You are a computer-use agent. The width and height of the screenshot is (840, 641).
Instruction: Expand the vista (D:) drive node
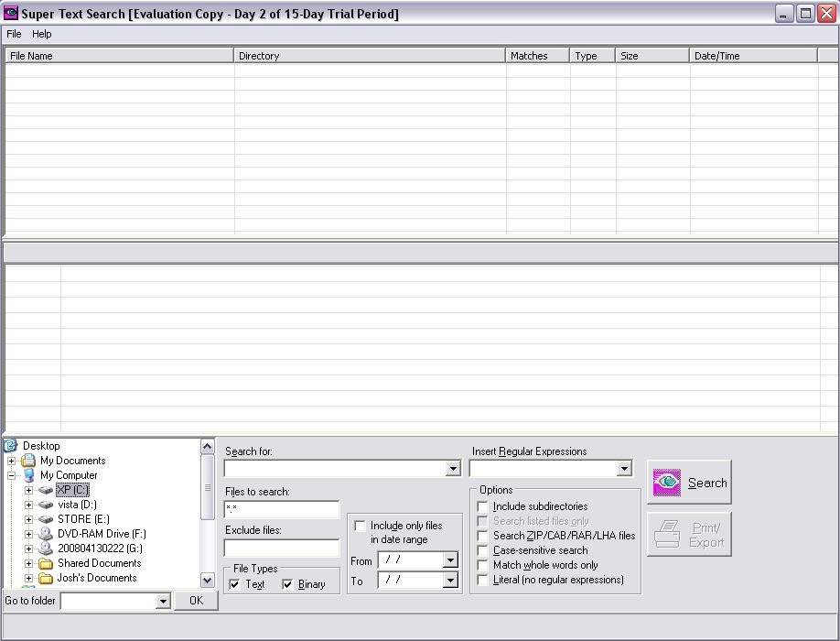tap(29, 505)
